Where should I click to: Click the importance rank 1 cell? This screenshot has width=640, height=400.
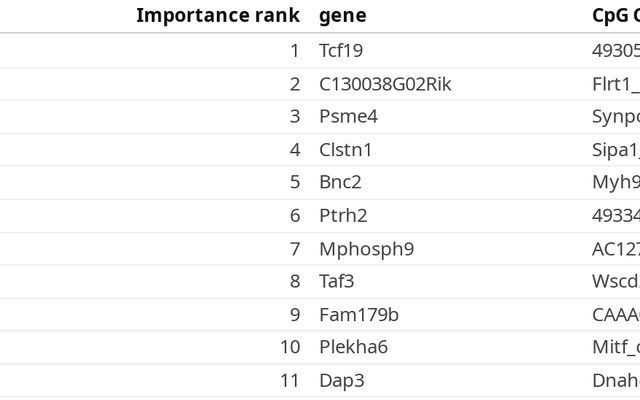tap(294, 51)
